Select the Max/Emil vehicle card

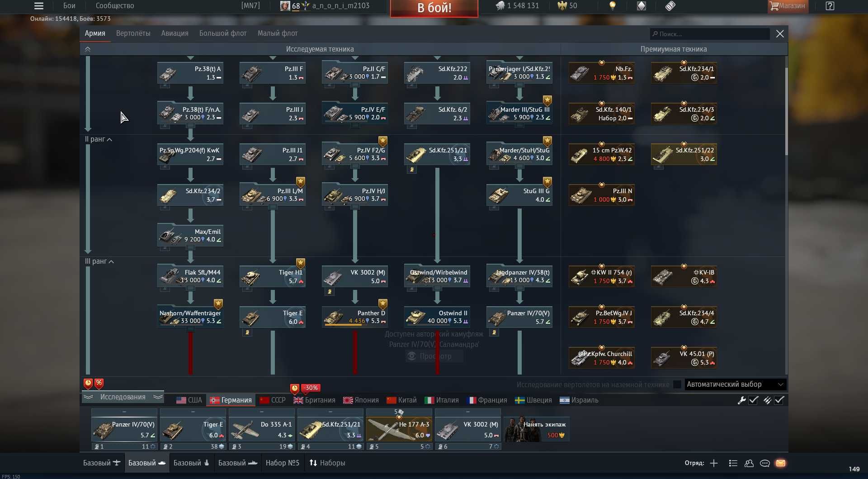(190, 236)
